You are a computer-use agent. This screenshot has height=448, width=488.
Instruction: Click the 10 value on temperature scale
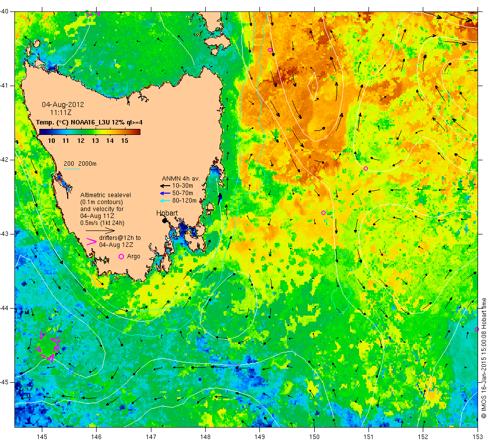[x=51, y=140]
